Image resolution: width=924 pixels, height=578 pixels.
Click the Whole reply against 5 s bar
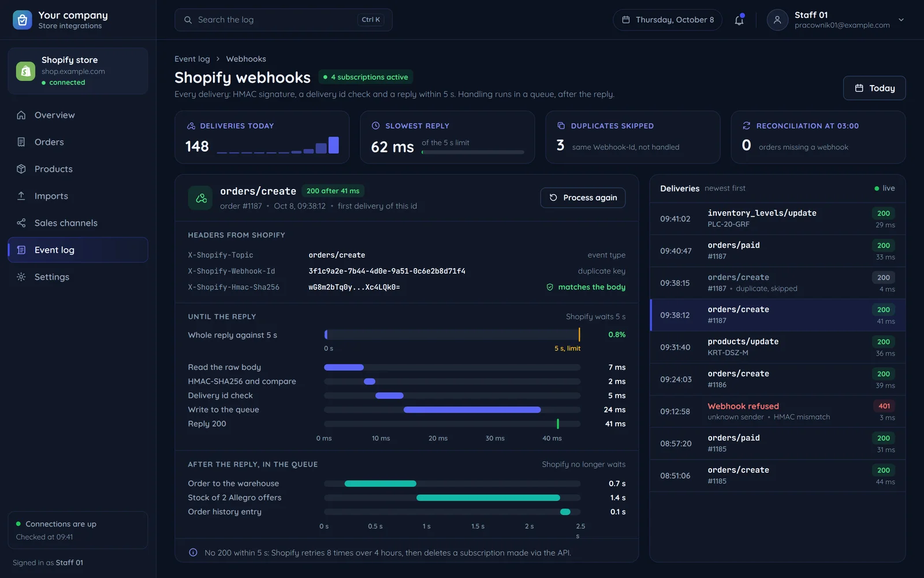tap(452, 335)
